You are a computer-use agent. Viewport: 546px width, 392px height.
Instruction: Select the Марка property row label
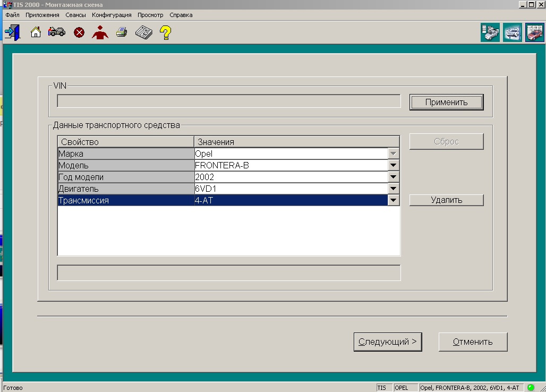(x=126, y=154)
